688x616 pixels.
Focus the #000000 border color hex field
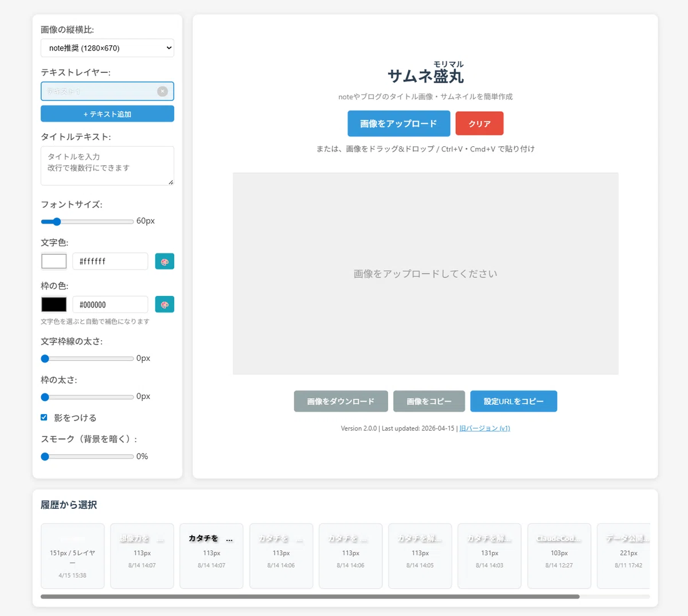click(110, 305)
